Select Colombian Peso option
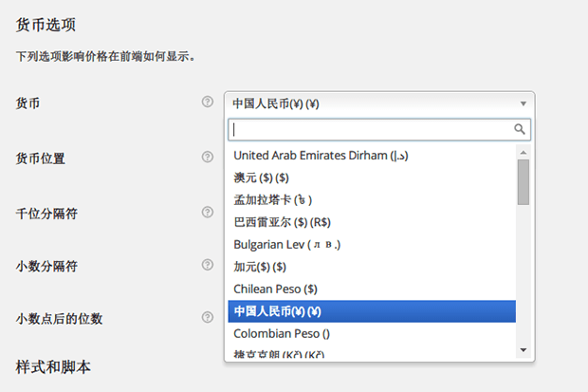The width and height of the screenshot is (588, 392). 372,333
